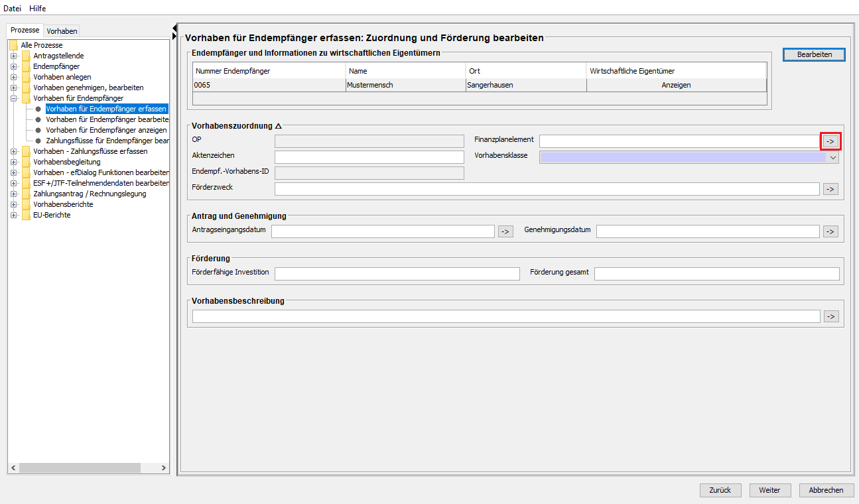Image resolution: width=859 pixels, height=504 pixels.
Task: Select Alle Prozesse root folder
Action: [41, 45]
